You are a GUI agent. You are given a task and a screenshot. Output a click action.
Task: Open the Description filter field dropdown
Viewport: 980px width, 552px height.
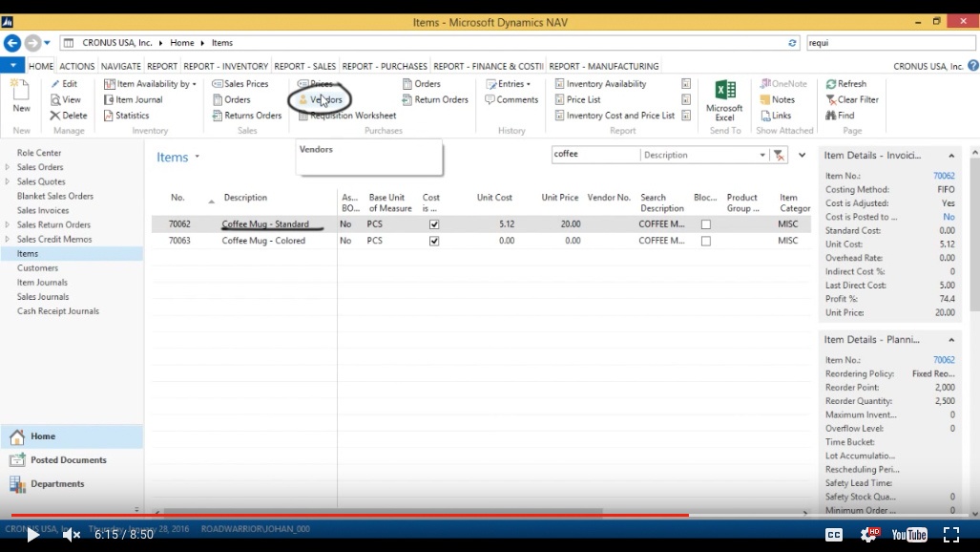[761, 155]
